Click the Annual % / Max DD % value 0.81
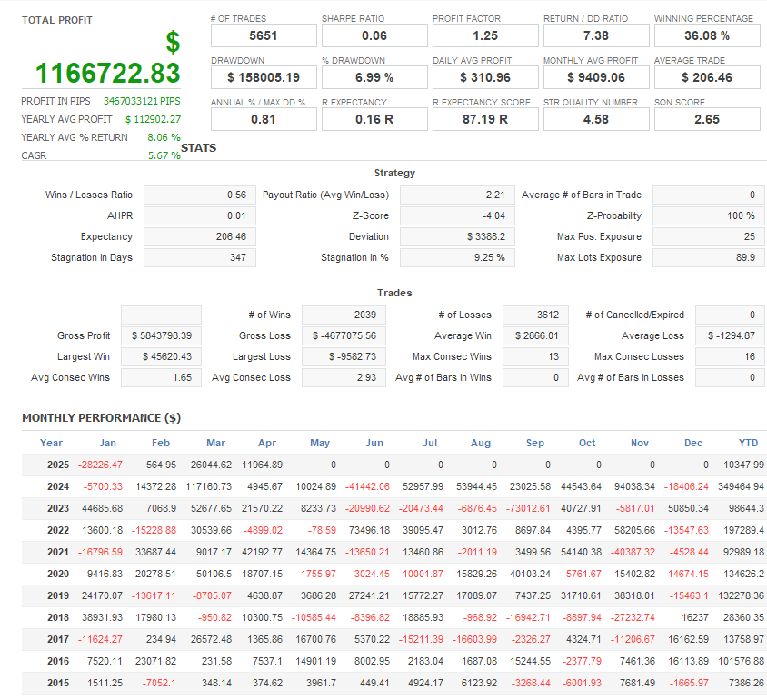 264,119
